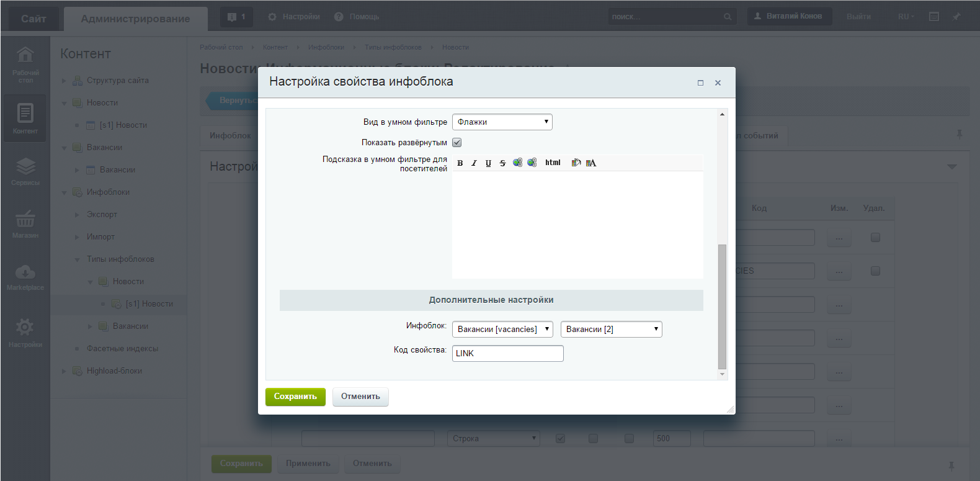This screenshot has width=980, height=481.
Task: Open the text color picker icon
Action: (591, 163)
